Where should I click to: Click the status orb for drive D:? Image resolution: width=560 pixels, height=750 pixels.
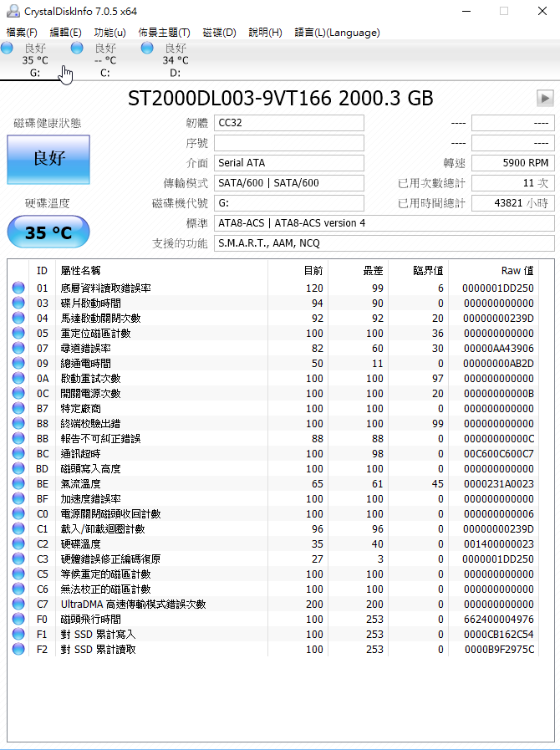click(147, 49)
